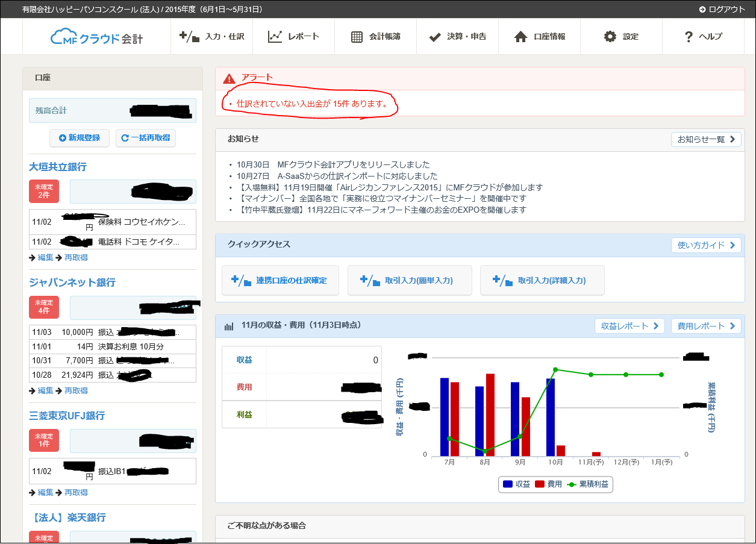Image resolution: width=756 pixels, height=544 pixels.
Task: Click the 未確定 4件 badge under ジャパンネット銀行
Action: (x=43, y=307)
